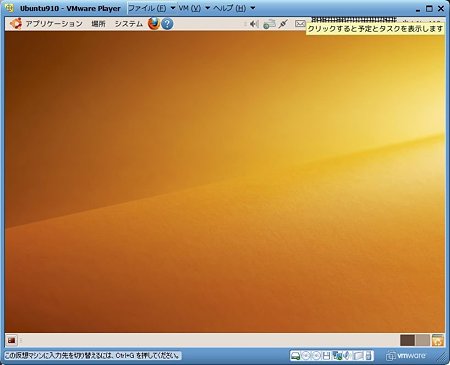Click the VMware network adapter icon
The height and width of the screenshot is (365, 450).
337,356
